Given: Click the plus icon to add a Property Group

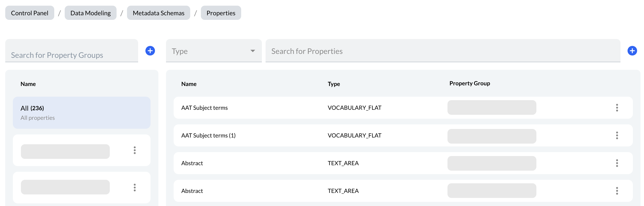Looking at the screenshot, I should (x=150, y=51).
